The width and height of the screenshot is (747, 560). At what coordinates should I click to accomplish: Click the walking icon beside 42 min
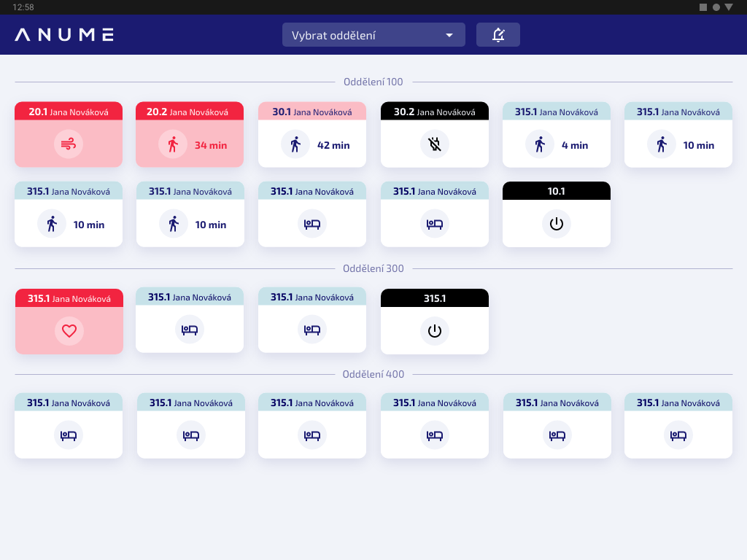point(295,144)
